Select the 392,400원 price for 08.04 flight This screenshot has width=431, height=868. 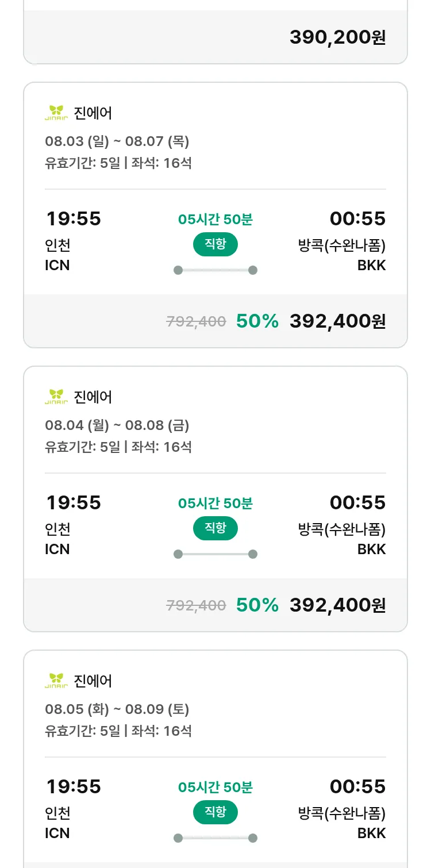pos(337,605)
